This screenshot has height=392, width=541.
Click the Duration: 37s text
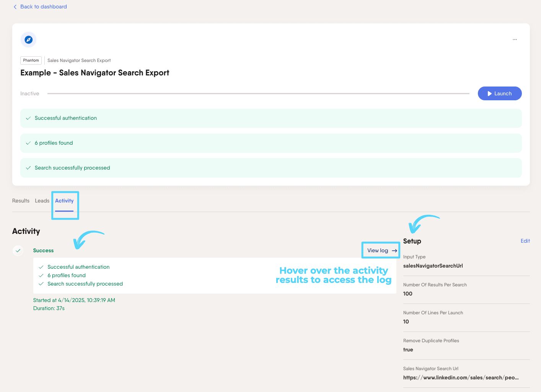[49, 308]
